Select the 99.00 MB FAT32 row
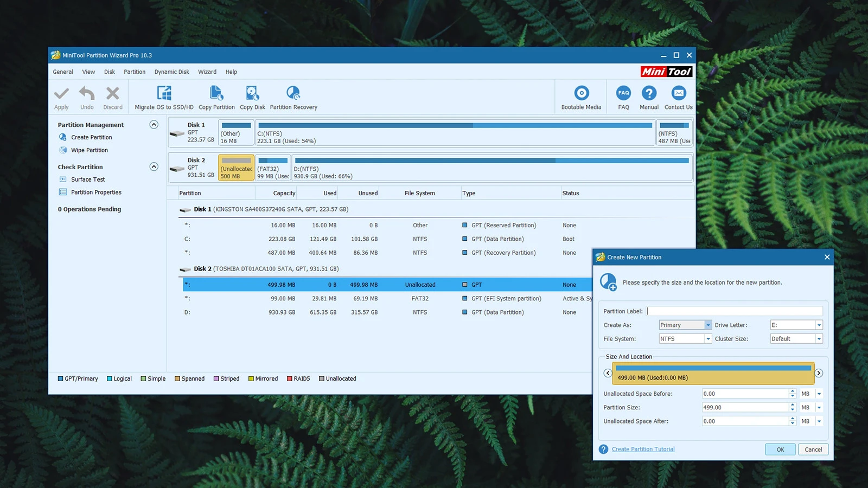 pyautogui.click(x=387, y=299)
